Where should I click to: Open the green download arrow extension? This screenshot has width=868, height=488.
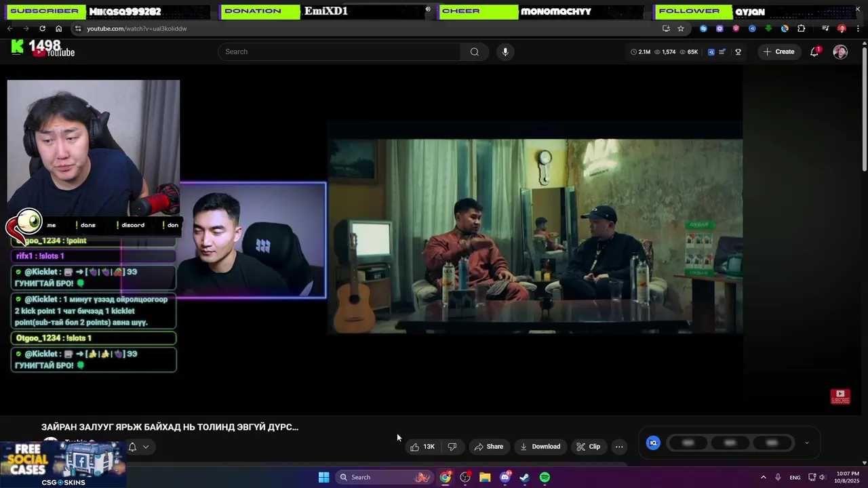point(768,28)
